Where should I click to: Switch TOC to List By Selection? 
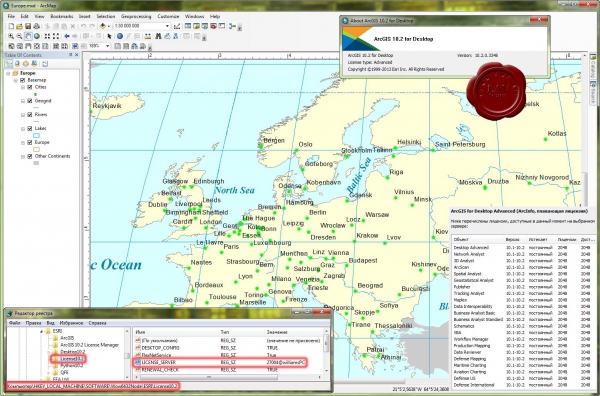pos(34,64)
